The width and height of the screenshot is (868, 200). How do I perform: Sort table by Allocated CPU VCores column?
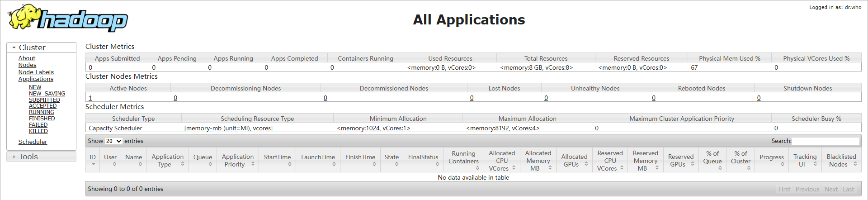pyautogui.click(x=502, y=160)
